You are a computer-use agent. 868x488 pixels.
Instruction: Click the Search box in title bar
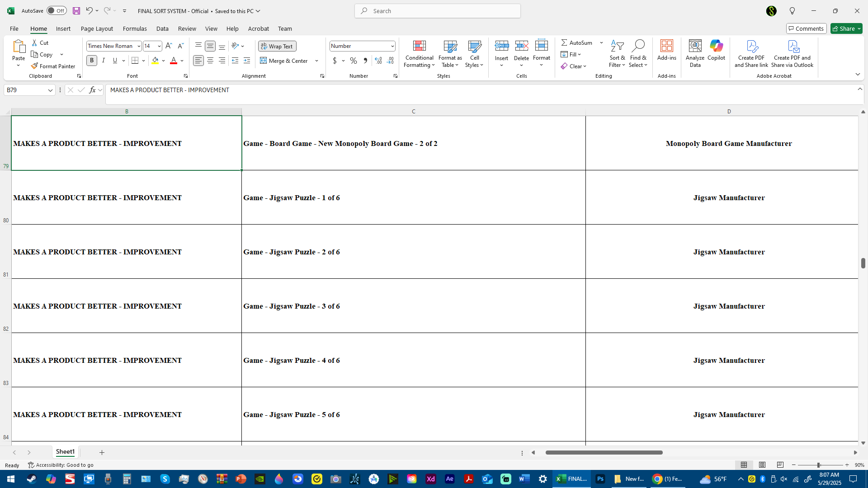point(438,11)
